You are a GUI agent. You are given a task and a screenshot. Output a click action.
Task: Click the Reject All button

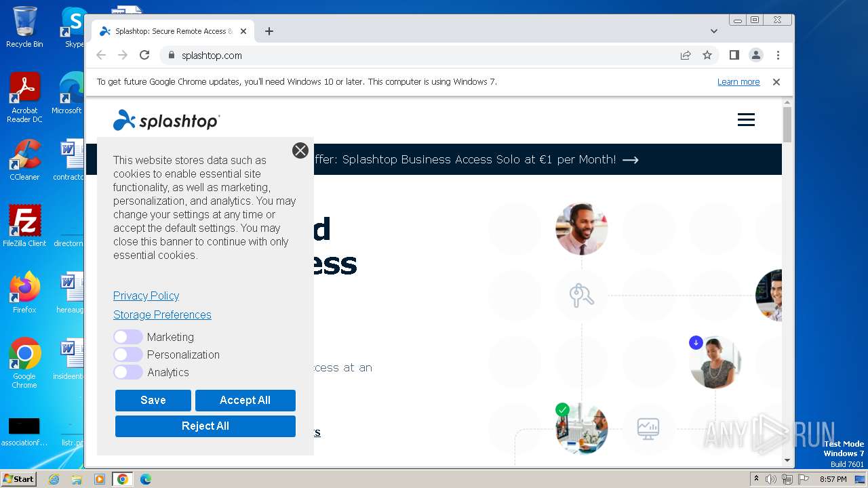205,426
